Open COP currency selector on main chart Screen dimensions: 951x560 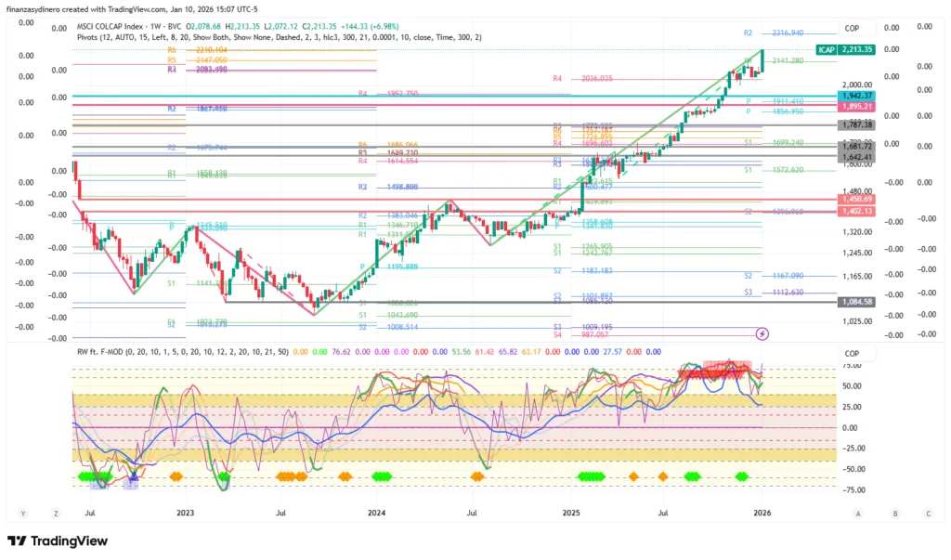852,29
